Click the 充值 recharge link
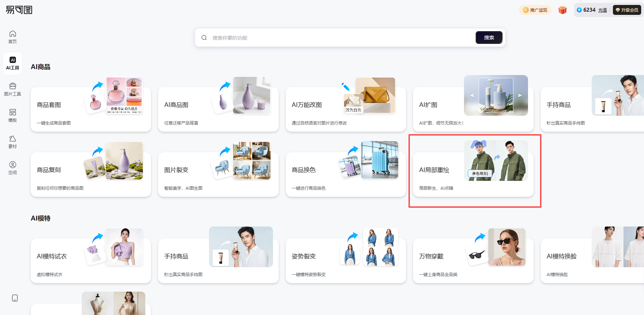Image resolution: width=644 pixels, height=315 pixels. (x=603, y=10)
